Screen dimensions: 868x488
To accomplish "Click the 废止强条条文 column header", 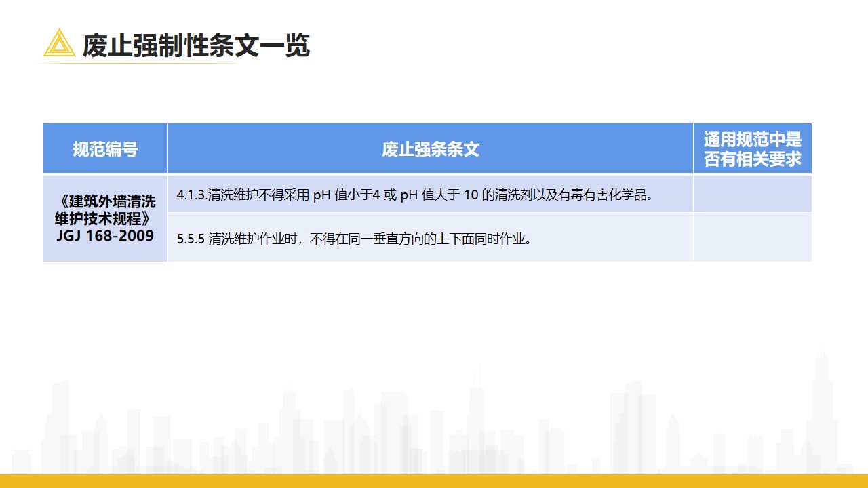I will [431, 148].
